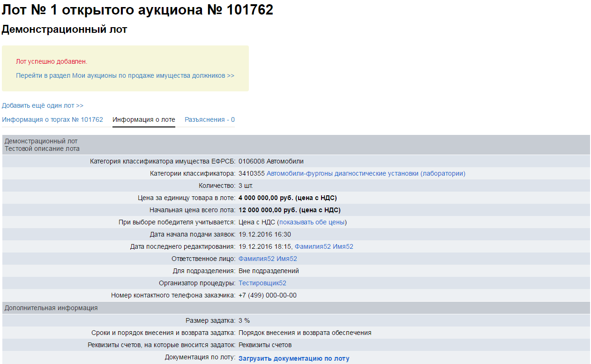The width and height of the screenshot is (591, 364).
Task: Open the 'Разъяснения - 0' tab
Action: click(x=209, y=119)
